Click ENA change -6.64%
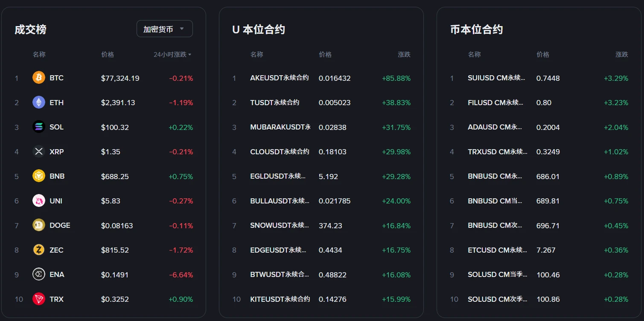644x321 pixels. pos(181,275)
